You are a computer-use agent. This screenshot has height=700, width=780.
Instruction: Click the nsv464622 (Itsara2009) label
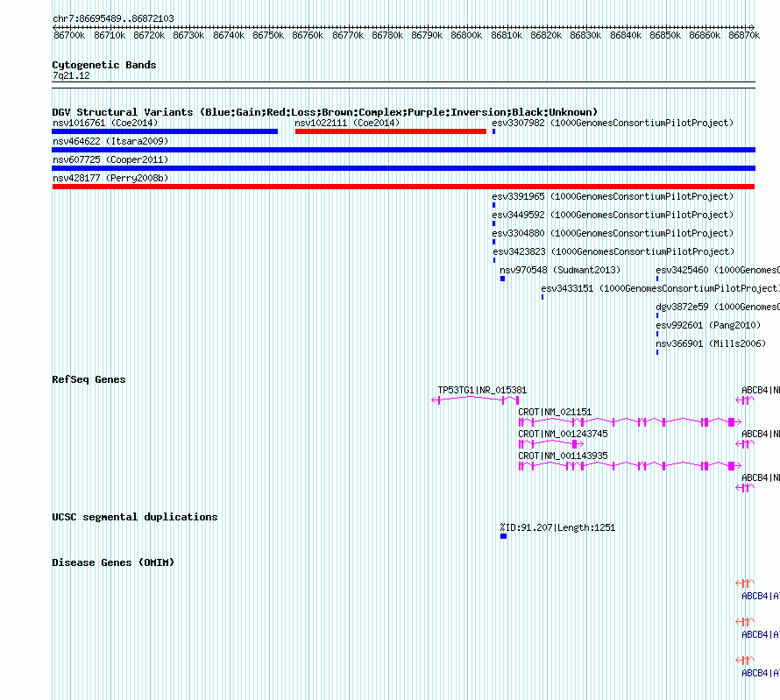tap(110, 141)
